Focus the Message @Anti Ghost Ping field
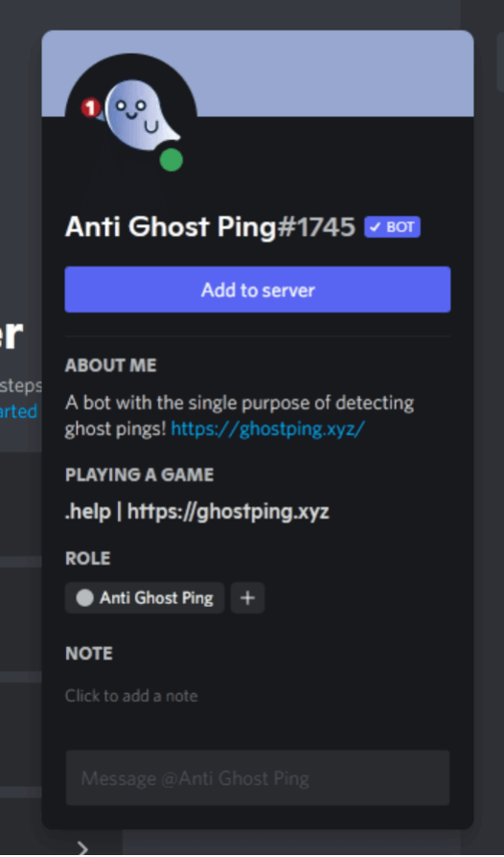Image resolution: width=504 pixels, height=857 pixels. point(258,777)
